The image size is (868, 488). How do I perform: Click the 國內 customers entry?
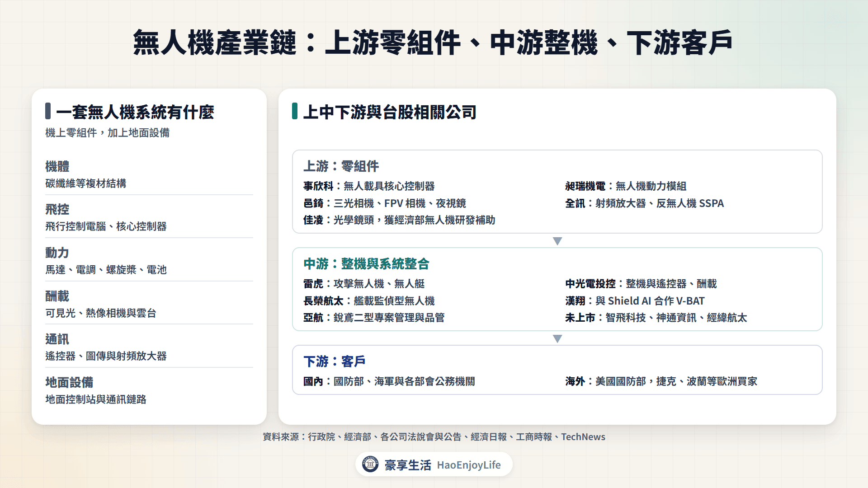[389, 381]
